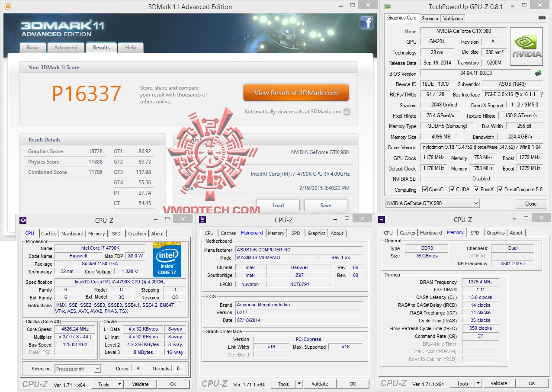Switch to the Advanced tab in 3DMark
Image resolution: width=552 pixels, height=392 pixels.
[66, 48]
